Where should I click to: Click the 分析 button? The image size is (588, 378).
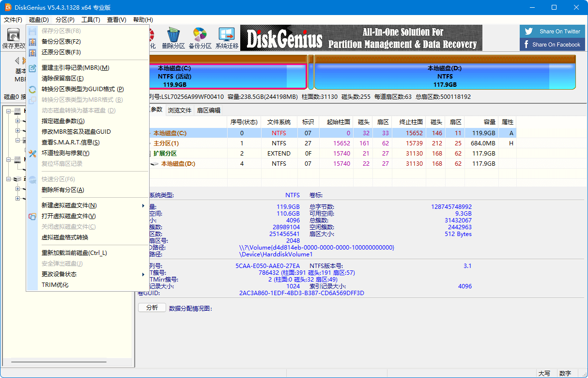click(x=152, y=308)
